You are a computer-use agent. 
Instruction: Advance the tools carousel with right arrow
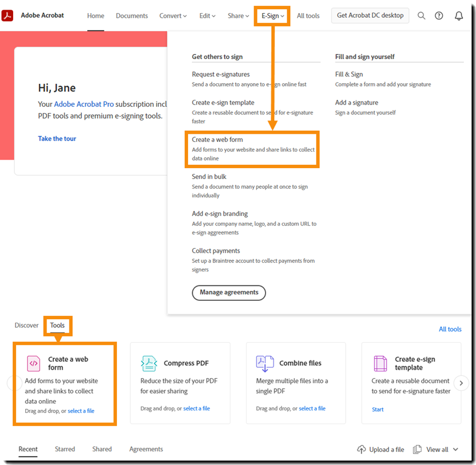(461, 383)
